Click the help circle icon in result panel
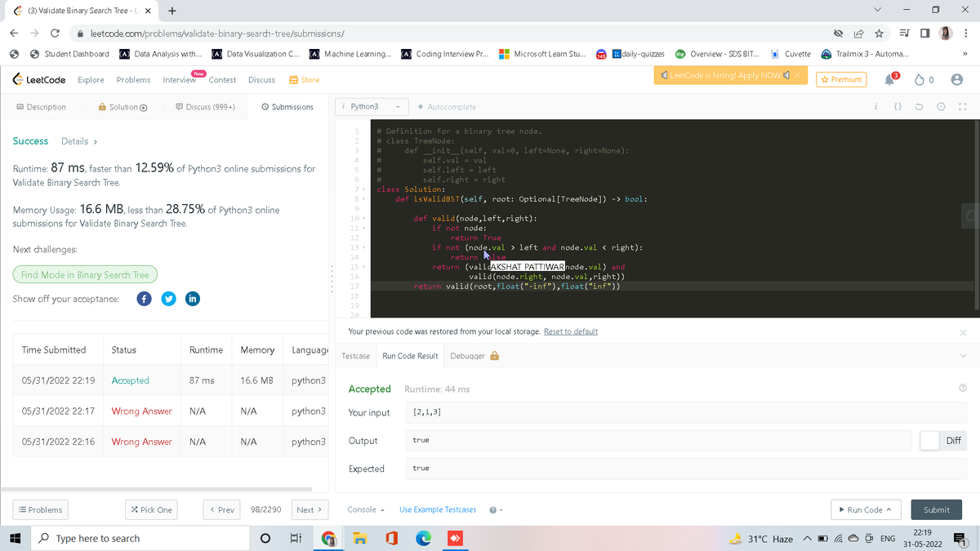 click(963, 389)
